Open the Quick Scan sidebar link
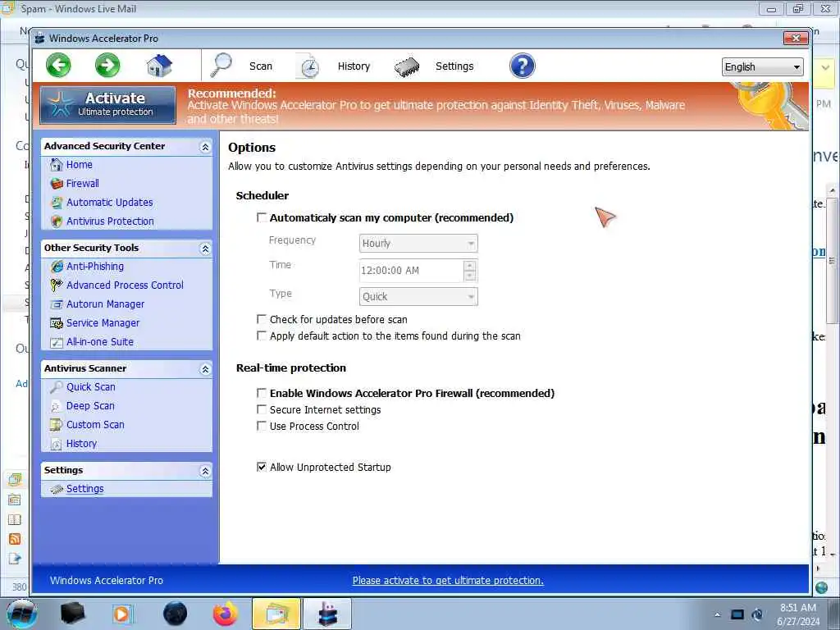The height and width of the screenshot is (630, 840). 90,387
